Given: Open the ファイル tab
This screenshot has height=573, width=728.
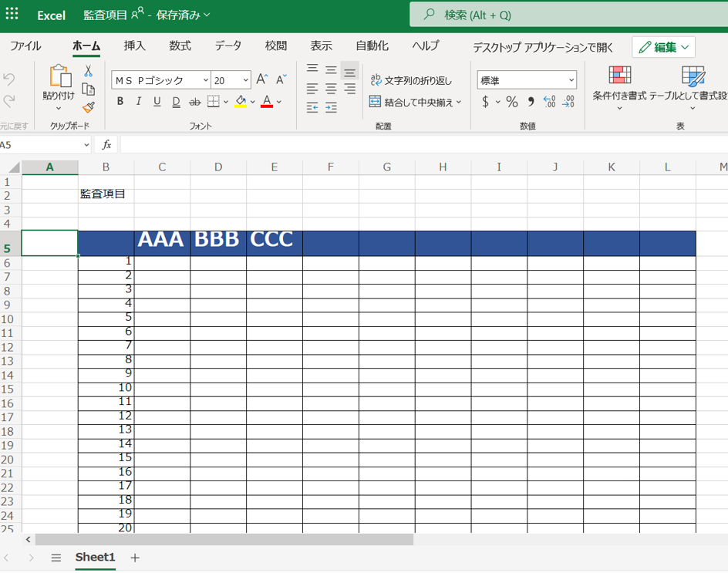Looking at the screenshot, I should coord(25,46).
